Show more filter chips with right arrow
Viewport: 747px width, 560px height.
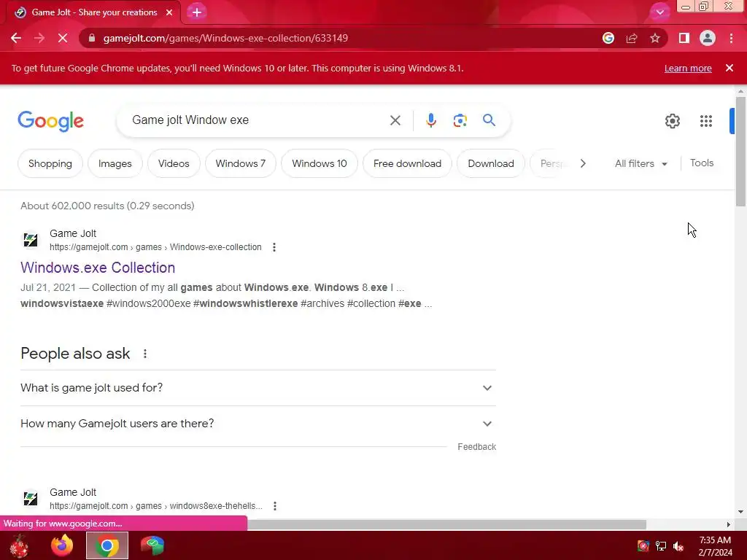(583, 163)
